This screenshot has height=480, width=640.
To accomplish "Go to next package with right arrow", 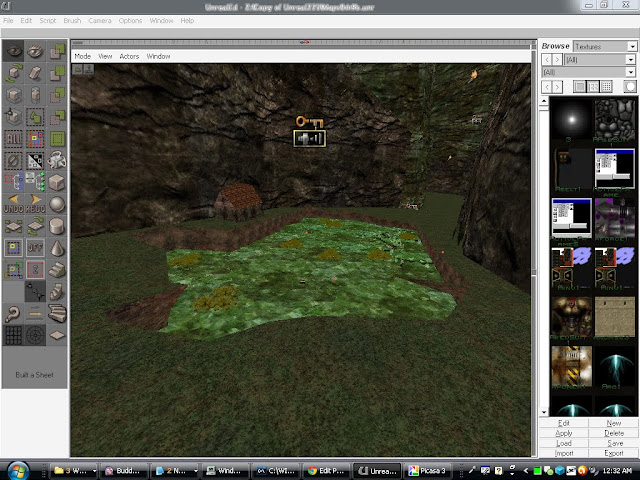I will pyautogui.click(x=557, y=60).
